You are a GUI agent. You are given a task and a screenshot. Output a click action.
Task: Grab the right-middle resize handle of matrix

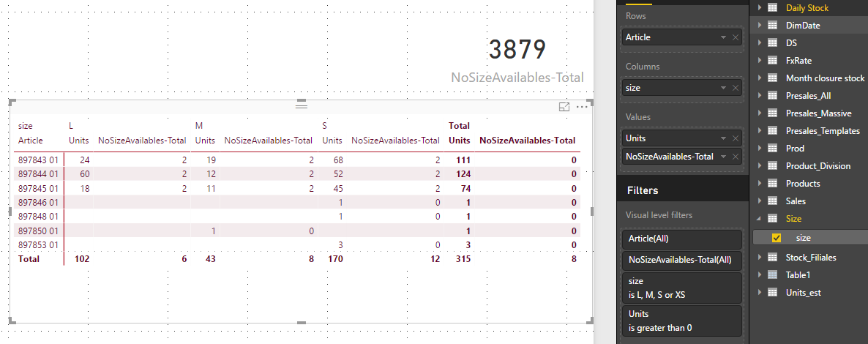(592, 212)
